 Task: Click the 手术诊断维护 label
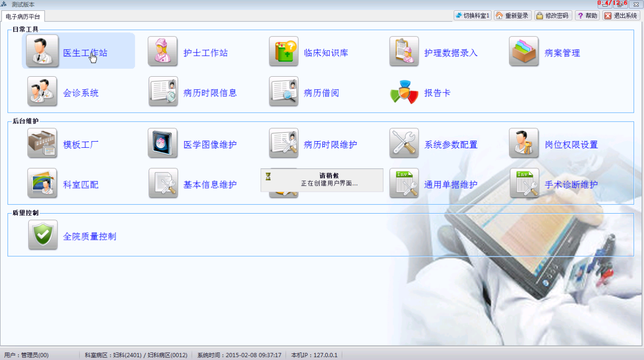point(571,185)
